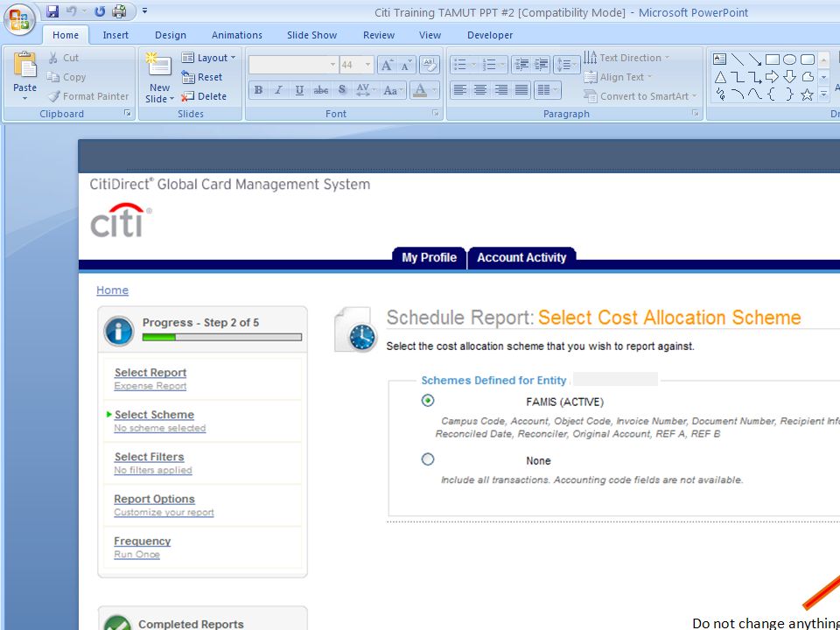Grow the font size
This screenshot has height=630, width=840.
[x=386, y=66]
